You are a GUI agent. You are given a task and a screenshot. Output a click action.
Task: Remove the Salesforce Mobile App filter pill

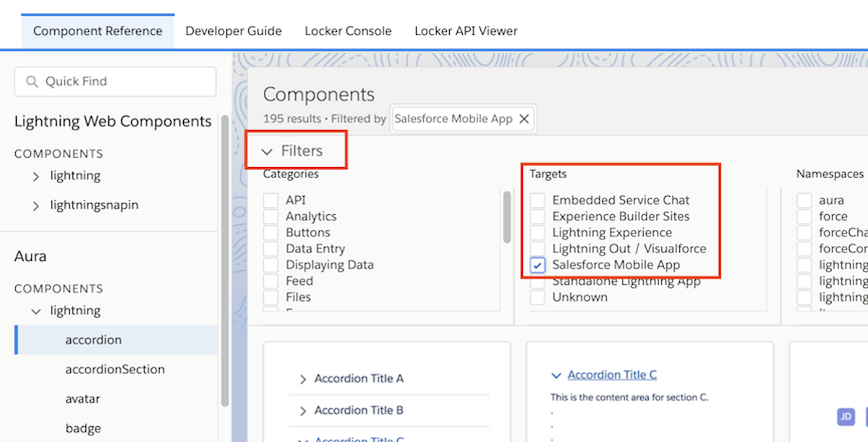[x=524, y=119]
